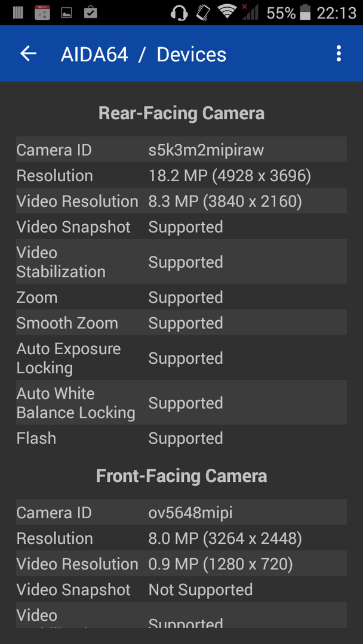Viewport: 363px width, 644px height.
Task: Tap the shopping bag notification icon
Action: pyautogui.click(x=90, y=13)
